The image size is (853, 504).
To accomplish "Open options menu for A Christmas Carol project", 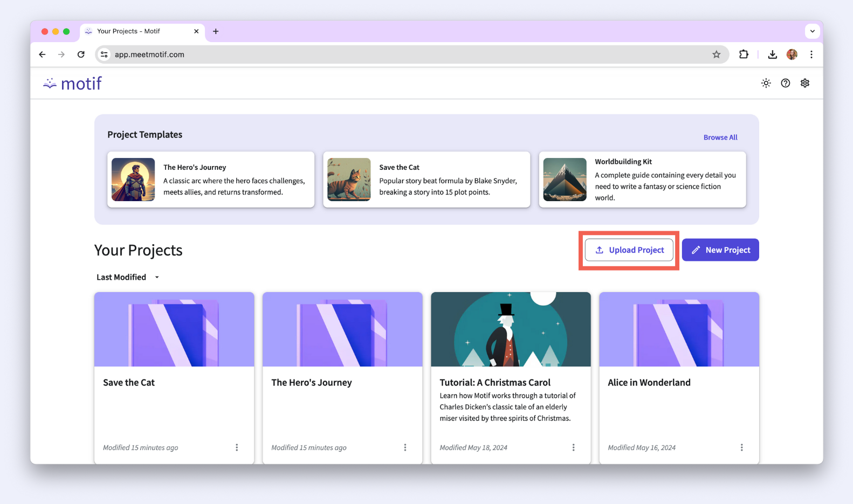I will pyautogui.click(x=573, y=447).
